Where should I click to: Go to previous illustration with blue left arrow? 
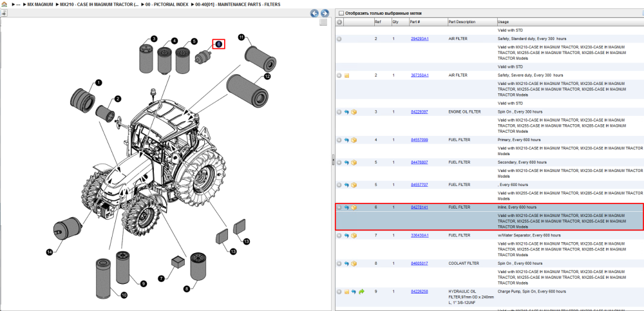[314, 13]
